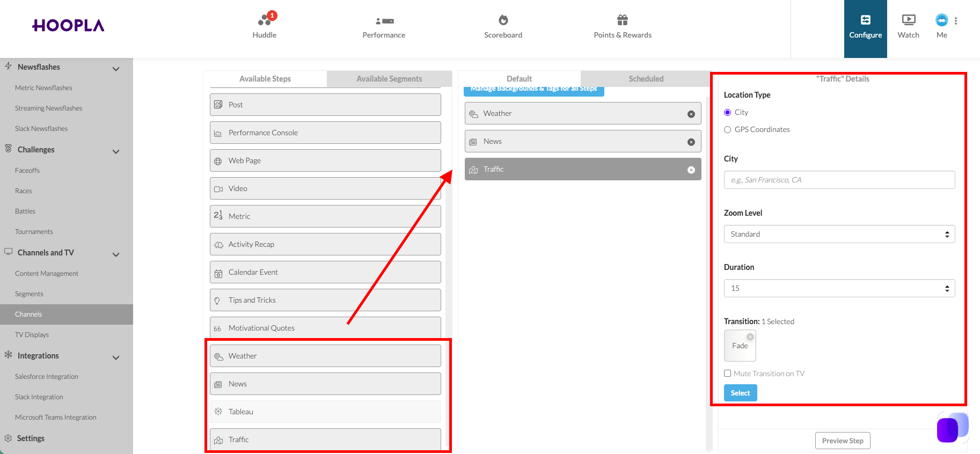This screenshot has height=454, width=980.
Task: Switch to the Available Segments tab
Action: [x=389, y=79]
